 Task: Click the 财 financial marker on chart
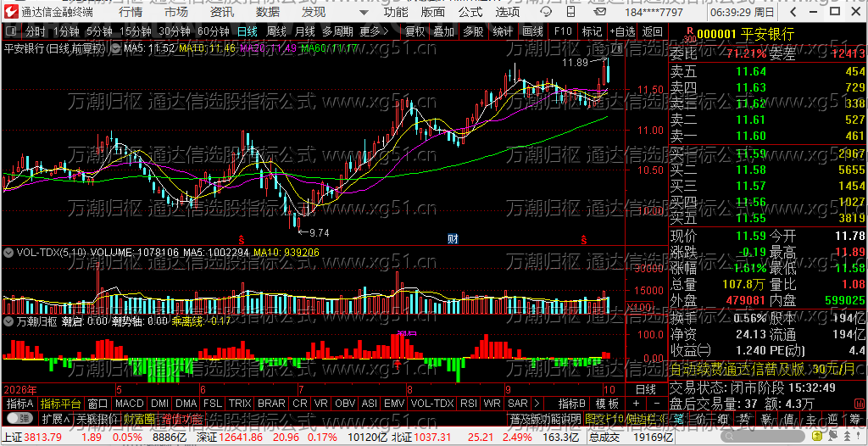[453, 239]
